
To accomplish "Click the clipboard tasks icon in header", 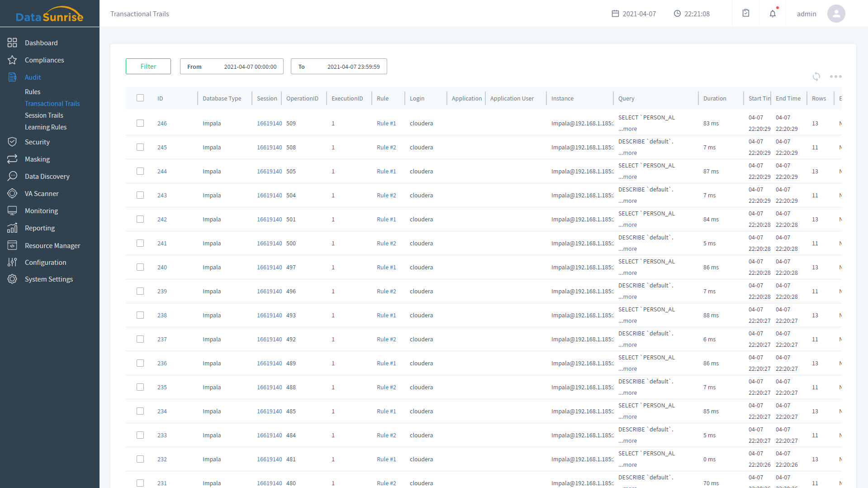I will [746, 14].
